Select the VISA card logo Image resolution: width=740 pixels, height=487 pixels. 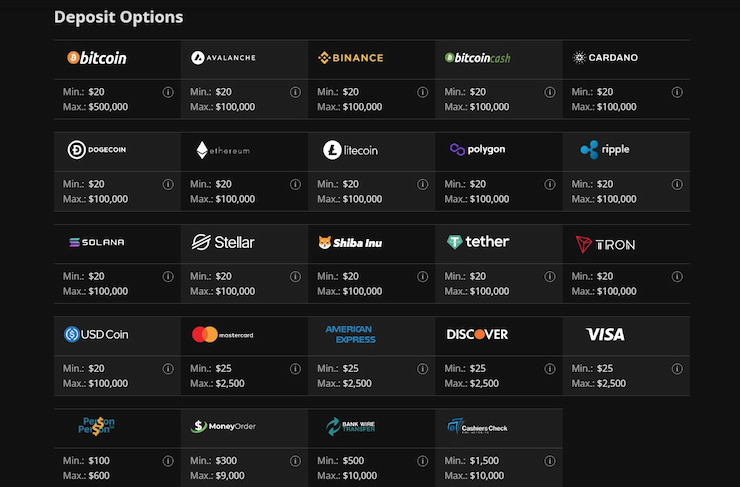605,334
